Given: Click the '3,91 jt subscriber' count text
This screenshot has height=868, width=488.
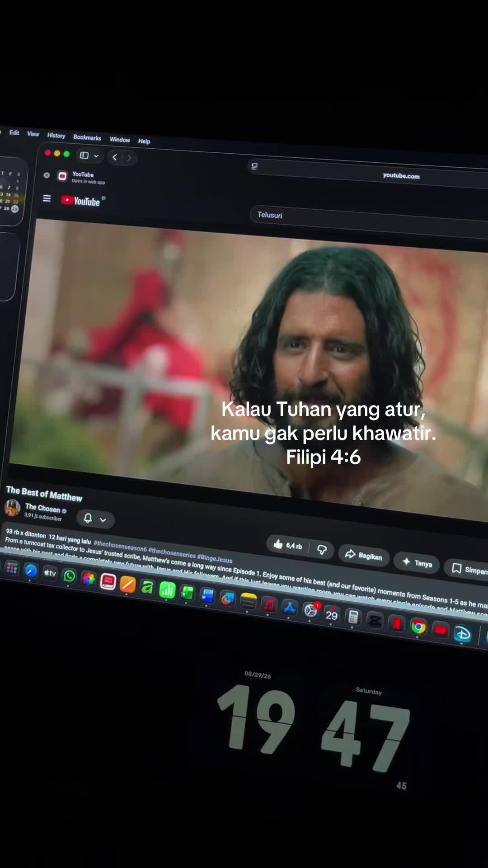Looking at the screenshot, I should coord(43,517).
